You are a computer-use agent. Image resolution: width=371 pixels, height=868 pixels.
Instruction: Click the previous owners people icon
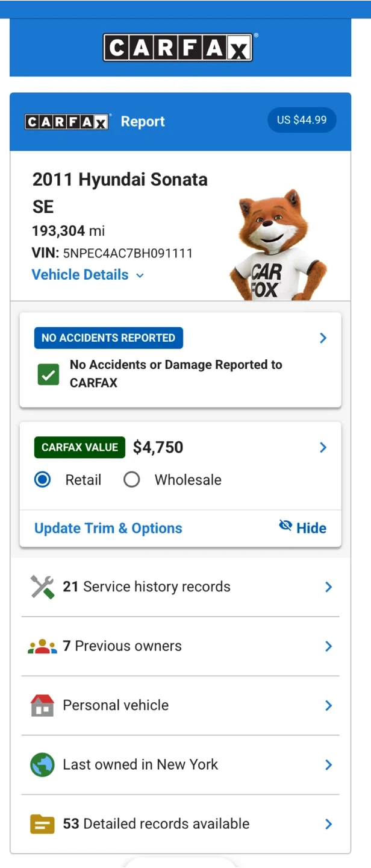tap(42, 647)
